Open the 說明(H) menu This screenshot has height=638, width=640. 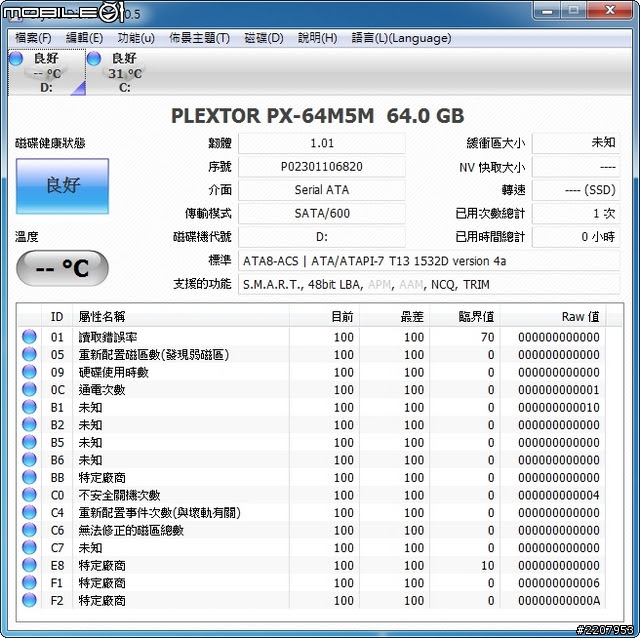(x=317, y=38)
